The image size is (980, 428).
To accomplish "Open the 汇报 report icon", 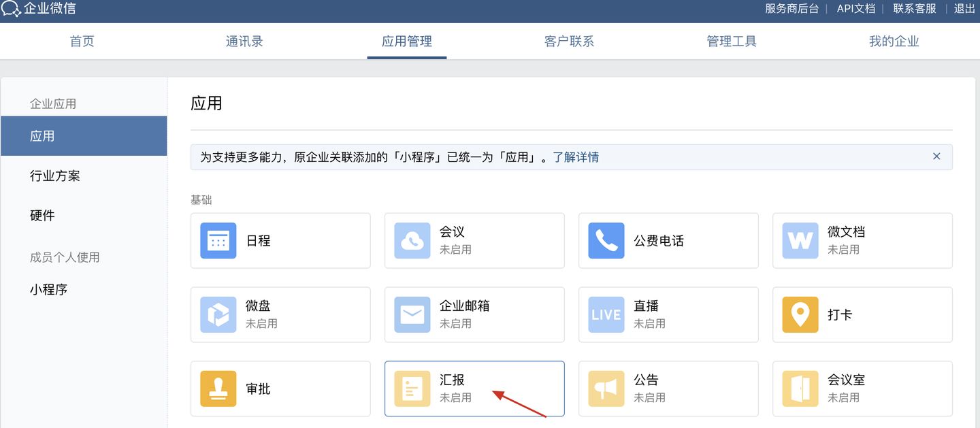I will click(412, 389).
